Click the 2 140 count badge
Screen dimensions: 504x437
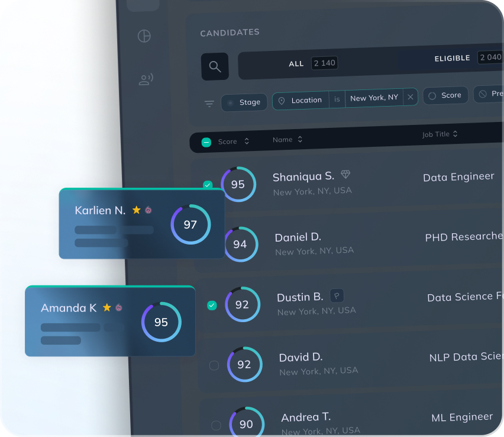(324, 63)
